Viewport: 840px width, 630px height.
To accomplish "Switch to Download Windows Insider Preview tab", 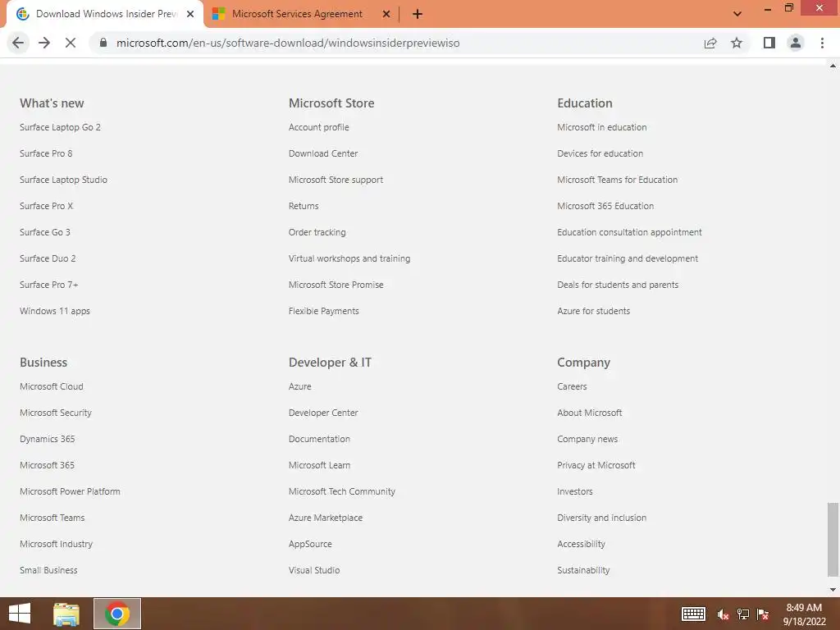I will 106,15.
